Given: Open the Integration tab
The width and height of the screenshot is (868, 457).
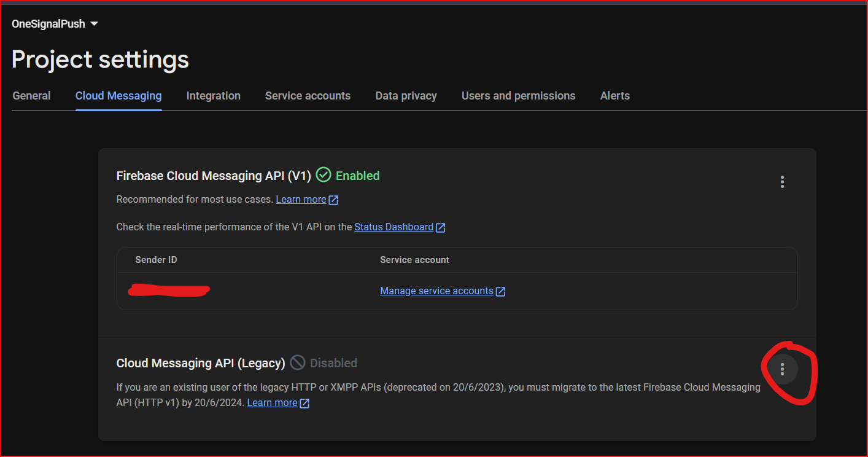Looking at the screenshot, I should click(213, 96).
